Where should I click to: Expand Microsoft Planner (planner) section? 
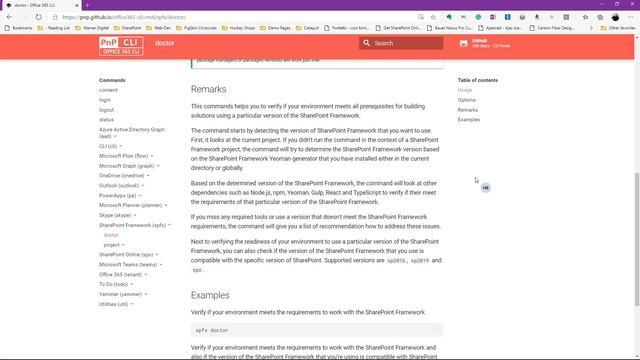pyautogui.click(x=133, y=205)
